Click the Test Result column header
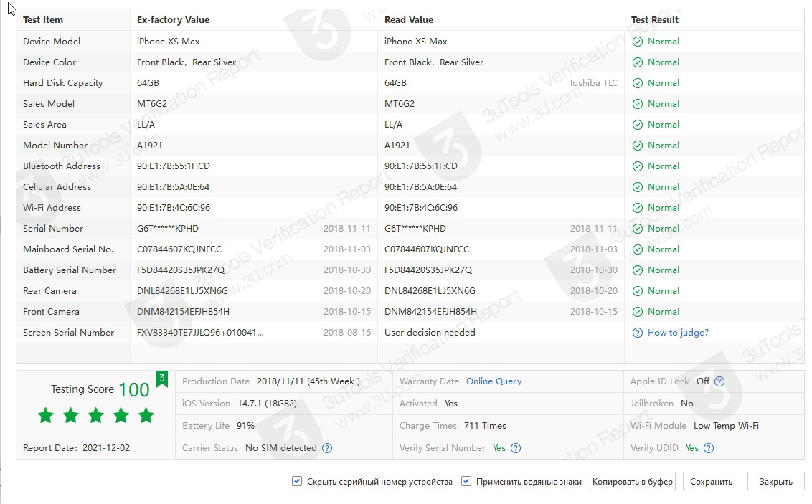The width and height of the screenshot is (812, 504). pyautogui.click(x=655, y=19)
